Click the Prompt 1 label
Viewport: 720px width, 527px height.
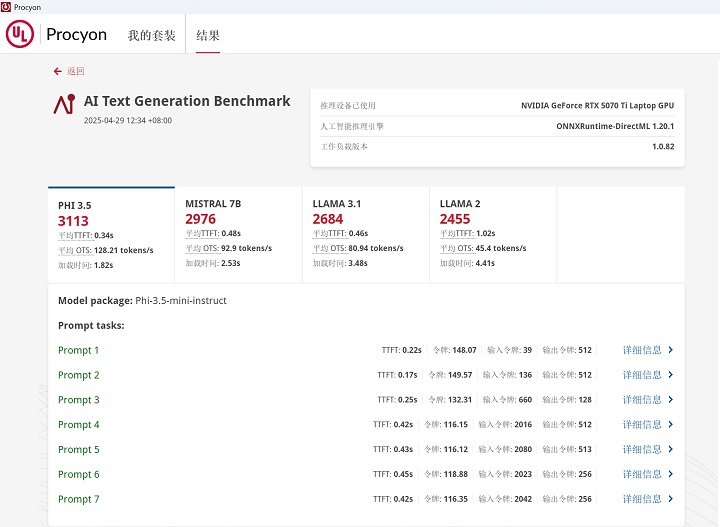click(79, 350)
